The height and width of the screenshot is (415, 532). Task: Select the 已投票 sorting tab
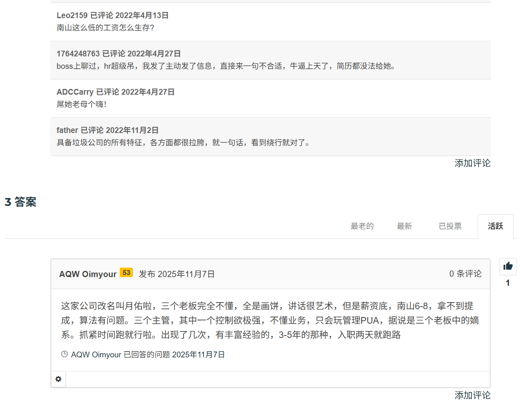click(x=450, y=226)
